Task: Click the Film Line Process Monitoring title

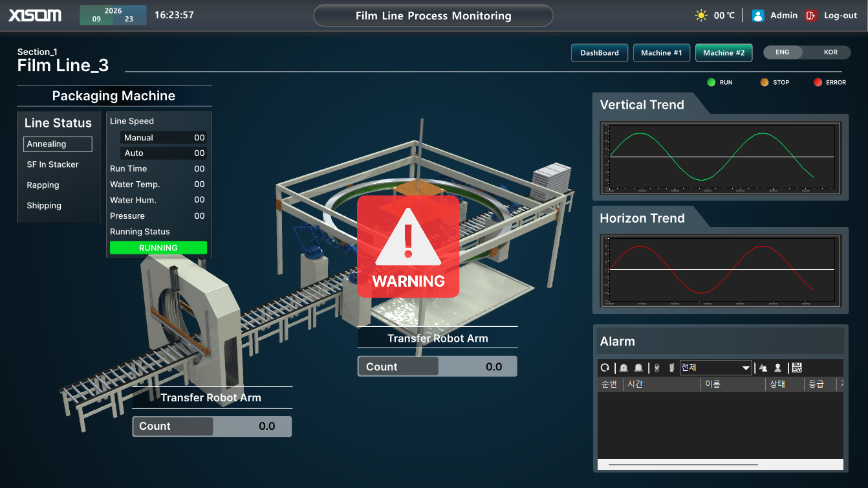Action: click(x=433, y=16)
